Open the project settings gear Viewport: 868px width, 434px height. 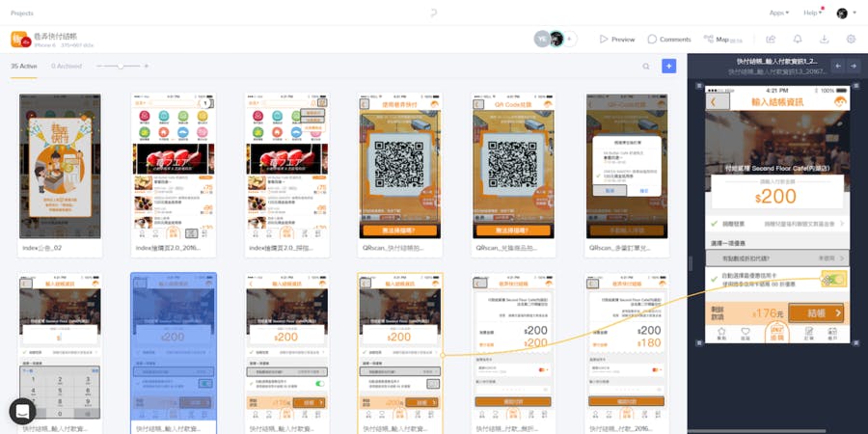click(x=851, y=40)
